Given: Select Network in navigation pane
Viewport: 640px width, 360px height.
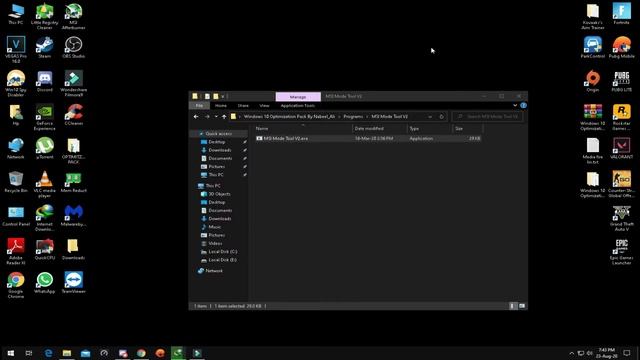Looking at the screenshot, I should point(214,271).
